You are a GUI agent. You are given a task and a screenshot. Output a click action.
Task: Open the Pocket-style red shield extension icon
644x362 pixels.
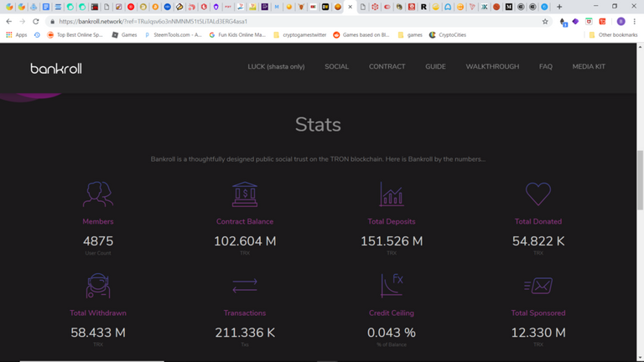click(589, 21)
